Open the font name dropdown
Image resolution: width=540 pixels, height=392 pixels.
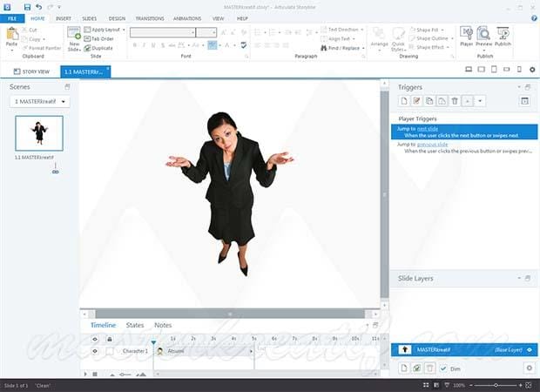point(192,32)
